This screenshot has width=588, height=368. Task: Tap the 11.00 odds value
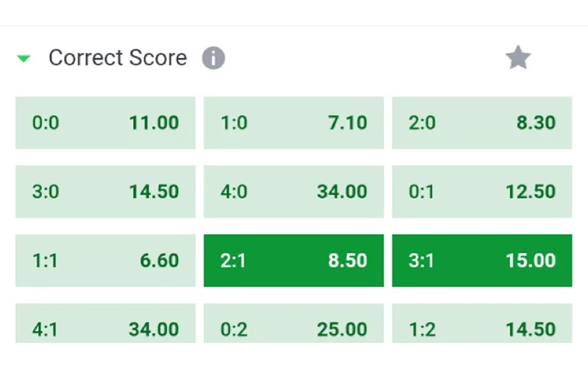(154, 123)
